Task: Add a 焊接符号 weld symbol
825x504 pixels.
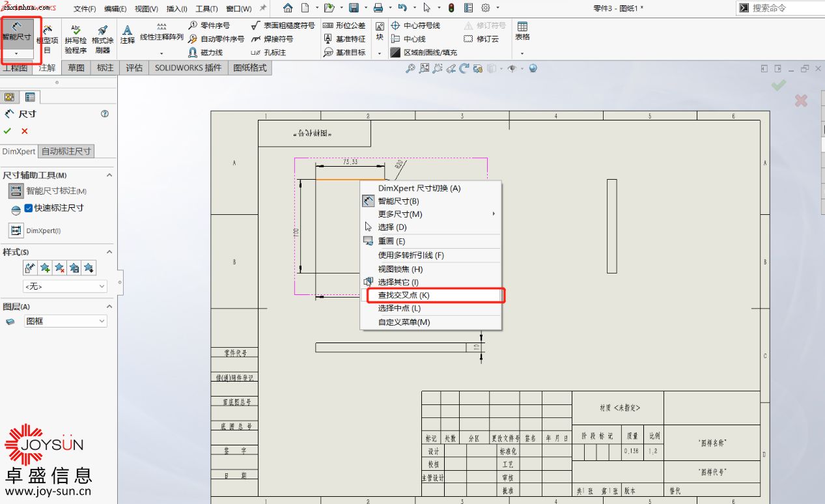Action: [272, 39]
